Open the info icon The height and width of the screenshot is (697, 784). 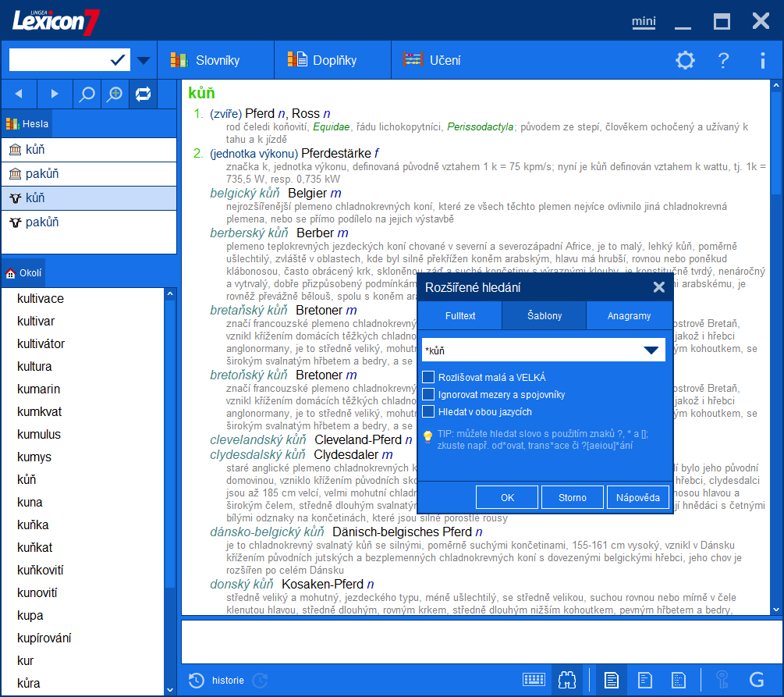tap(762, 61)
